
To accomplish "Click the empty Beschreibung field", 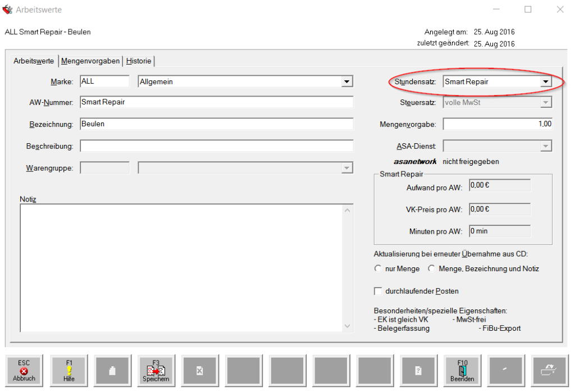I will 216,146.
